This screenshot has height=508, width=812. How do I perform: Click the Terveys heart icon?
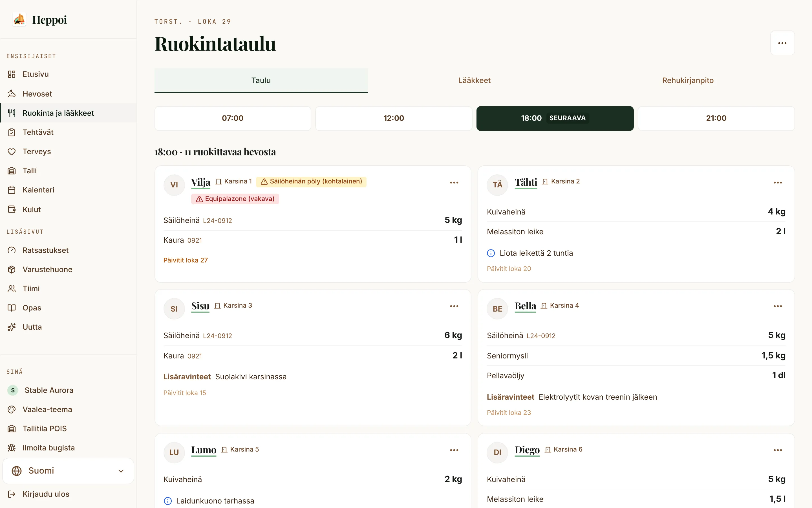12,152
